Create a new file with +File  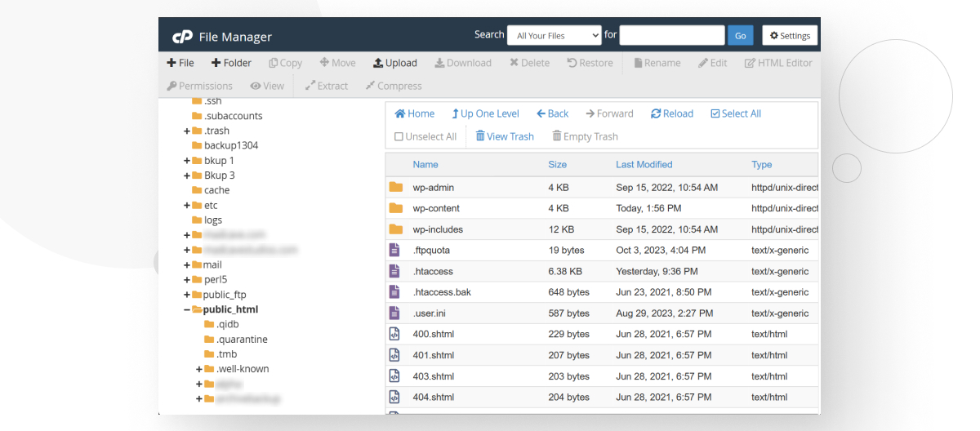pos(171,63)
